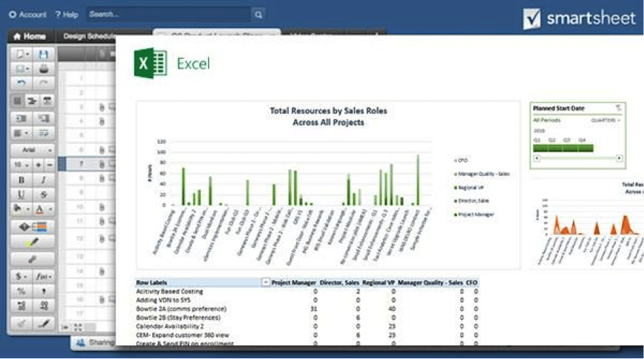Switch to Grid view icon
The image size is (644, 359).
[17, 101]
